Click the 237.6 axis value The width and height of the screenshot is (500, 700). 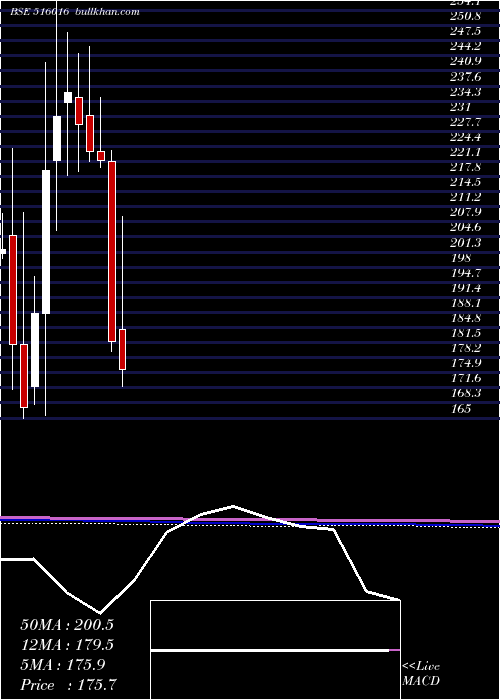(466, 77)
